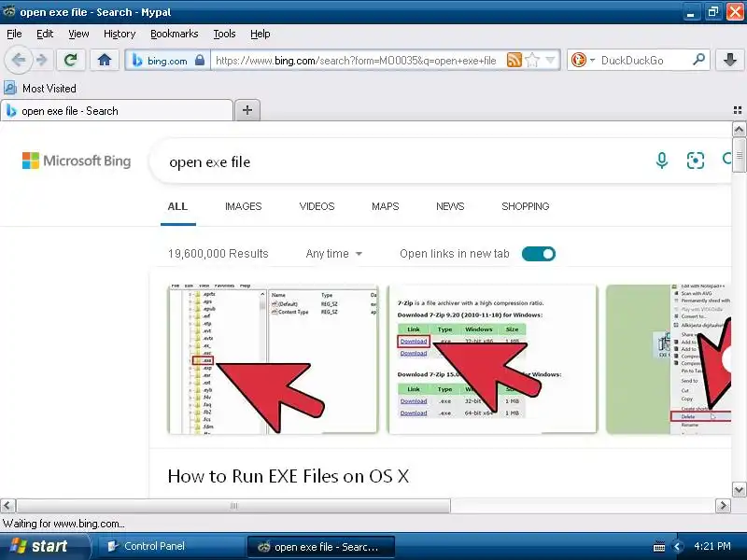Click the padlock security icon in address bar
The height and width of the screenshot is (560, 747).
[x=200, y=60]
